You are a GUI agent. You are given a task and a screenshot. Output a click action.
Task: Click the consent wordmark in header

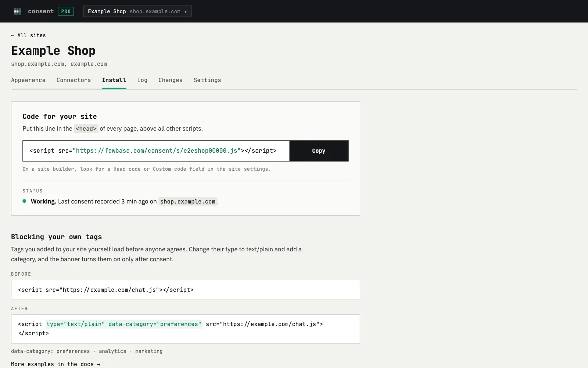41,11
